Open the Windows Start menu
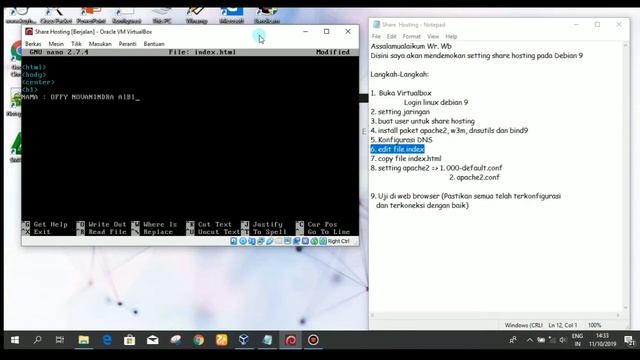This screenshot has width=640, height=360. (15, 340)
